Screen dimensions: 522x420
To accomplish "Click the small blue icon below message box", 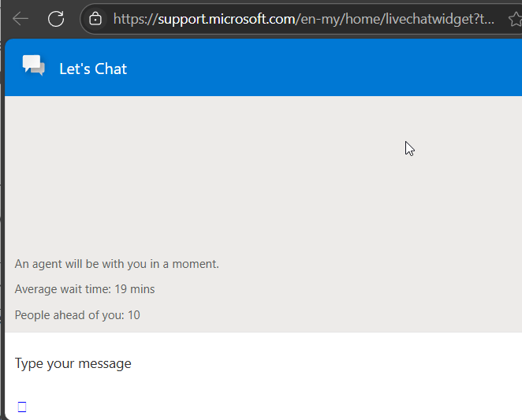I will click(x=22, y=407).
